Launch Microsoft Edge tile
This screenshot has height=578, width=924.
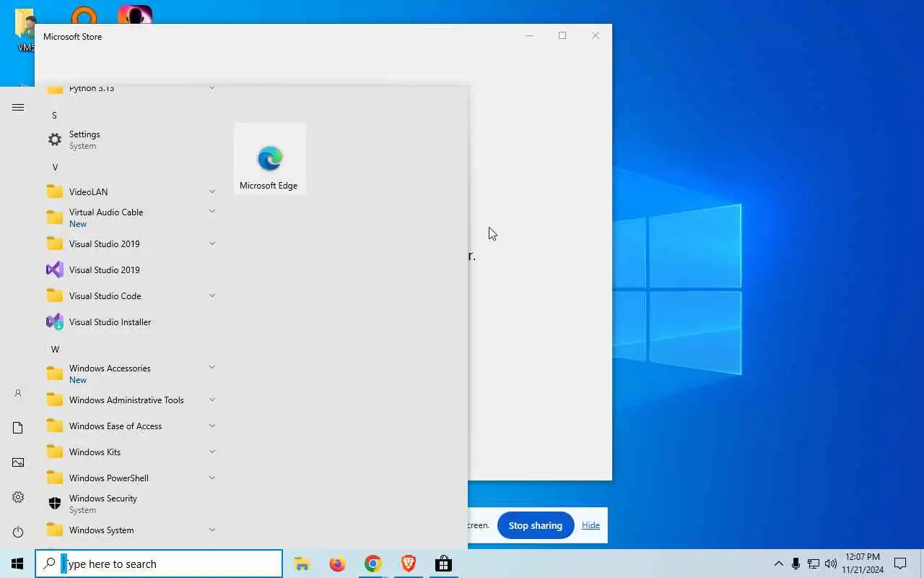pos(269,158)
